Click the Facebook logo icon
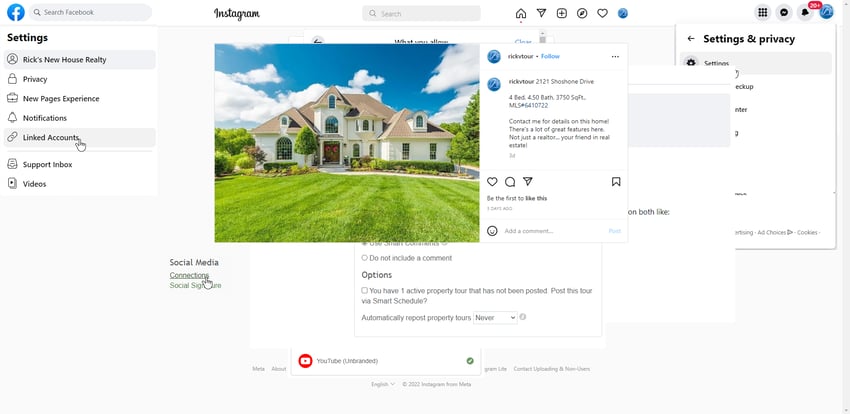 tap(16, 12)
